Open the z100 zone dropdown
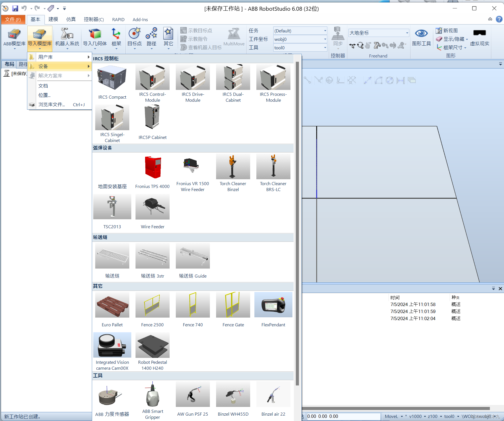The height and width of the screenshot is (421, 504). pos(441,416)
